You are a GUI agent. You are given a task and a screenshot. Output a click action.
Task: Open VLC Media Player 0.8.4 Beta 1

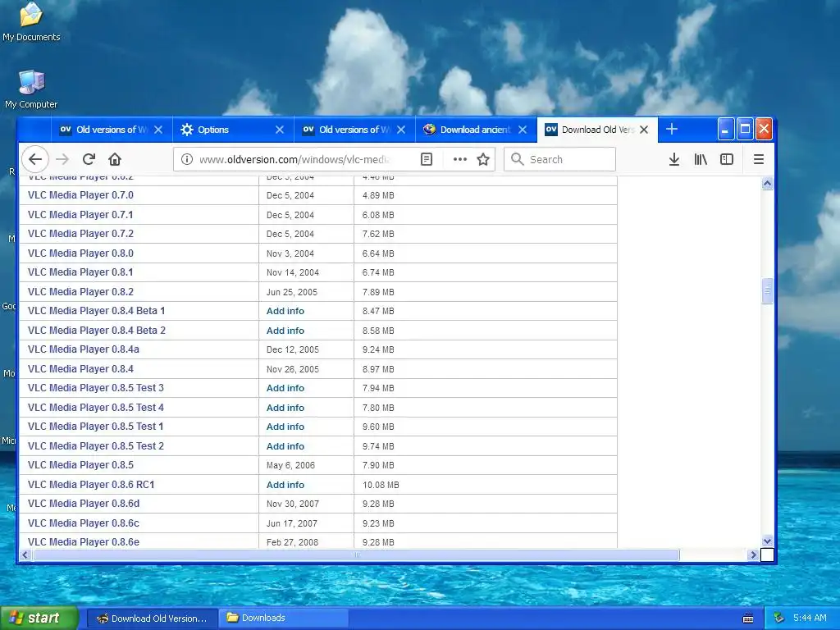(x=97, y=311)
